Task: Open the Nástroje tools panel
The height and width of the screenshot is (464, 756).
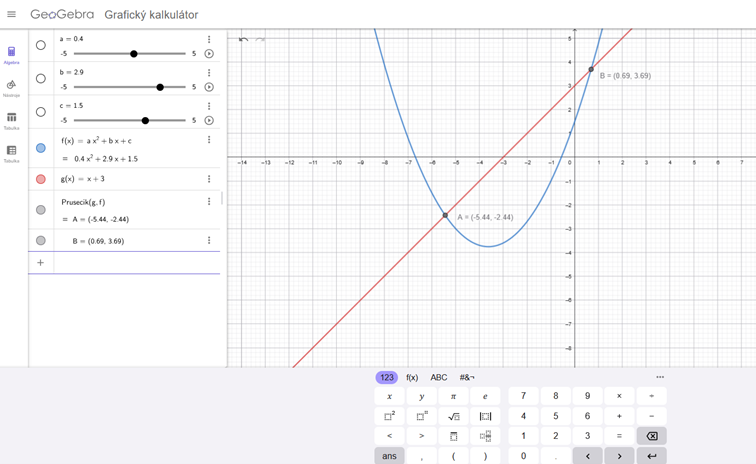Action: pyautogui.click(x=11, y=86)
